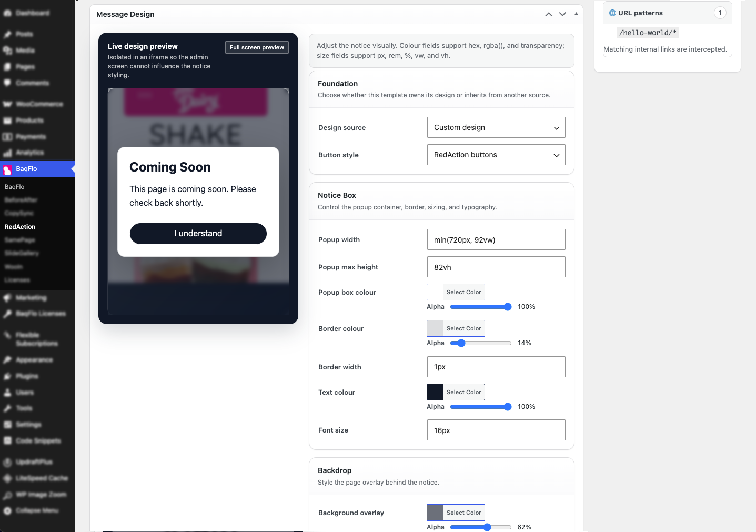
Task: Click the Message Design panel title
Action: (125, 14)
